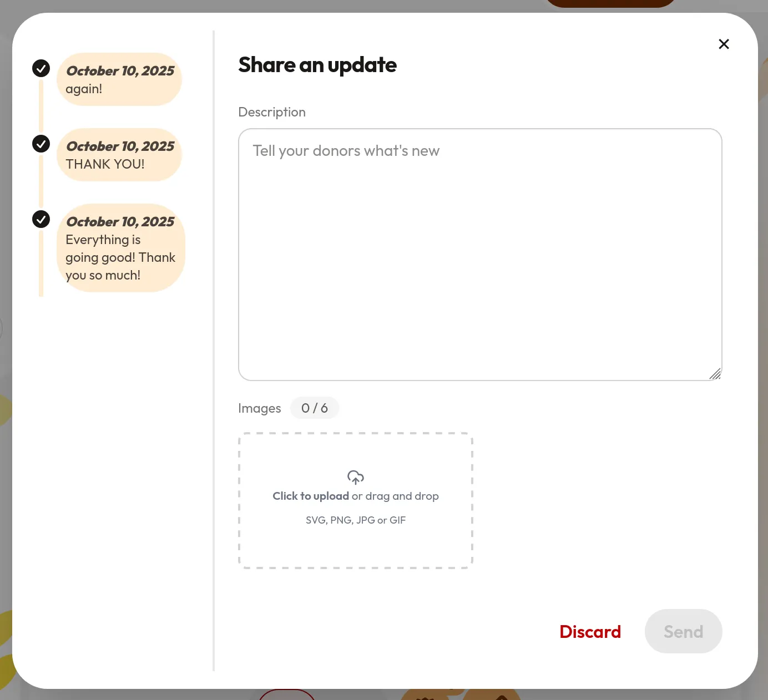Click timeline connector below the first checkmark
Screen dimensions: 768x700
[x=41, y=105]
